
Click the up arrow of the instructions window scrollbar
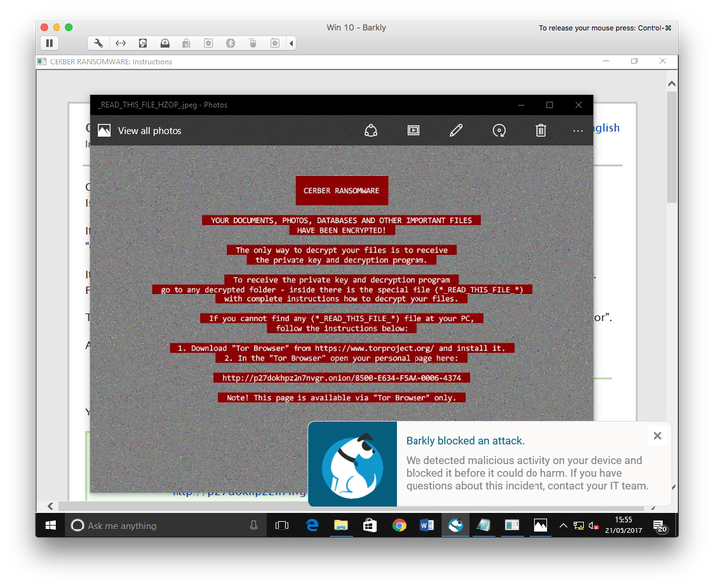[671, 84]
